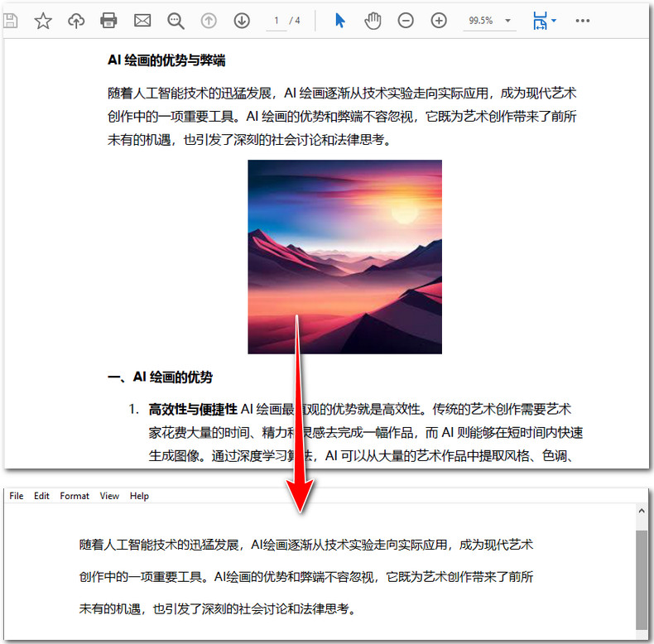Click the fit page width icon
This screenshot has width=654, height=644.
[540, 21]
